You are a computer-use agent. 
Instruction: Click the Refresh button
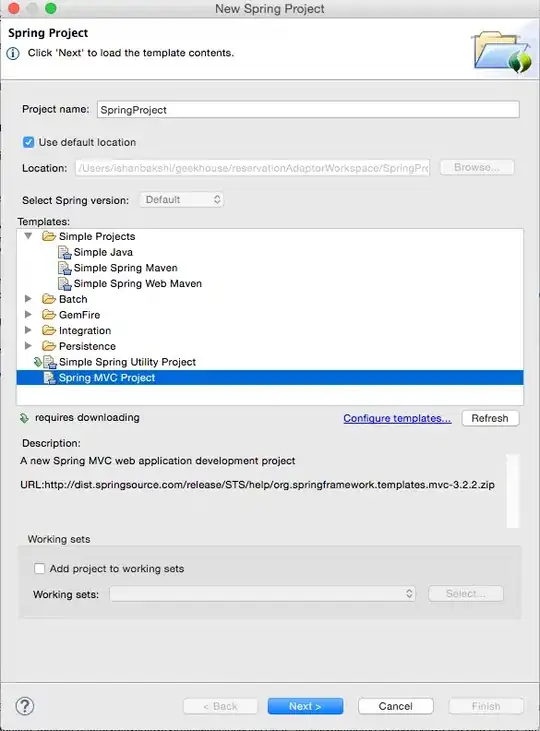[x=490, y=418]
